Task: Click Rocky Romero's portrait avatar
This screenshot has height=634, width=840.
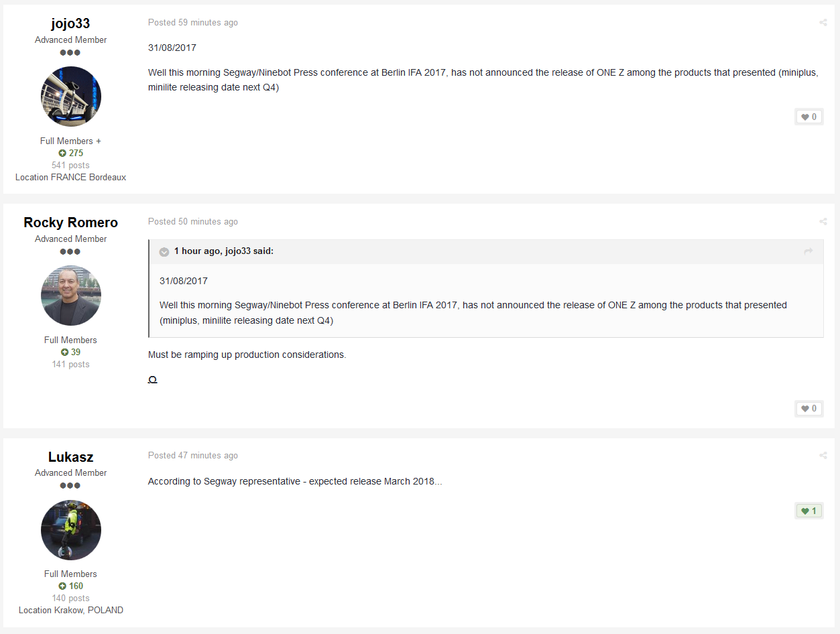Action: tap(71, 296)
